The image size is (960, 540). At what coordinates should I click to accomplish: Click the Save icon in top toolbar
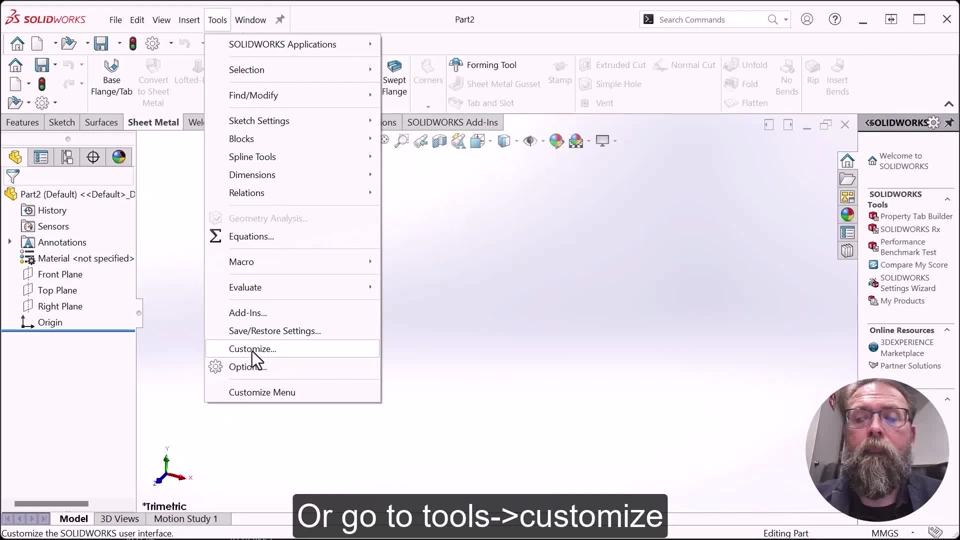tap(101, 43)
